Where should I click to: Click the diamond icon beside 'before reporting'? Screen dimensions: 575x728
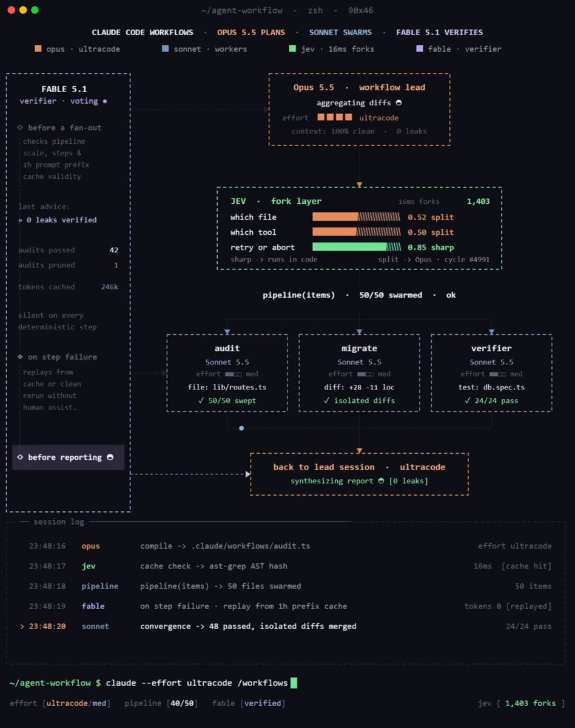point(21,457)
